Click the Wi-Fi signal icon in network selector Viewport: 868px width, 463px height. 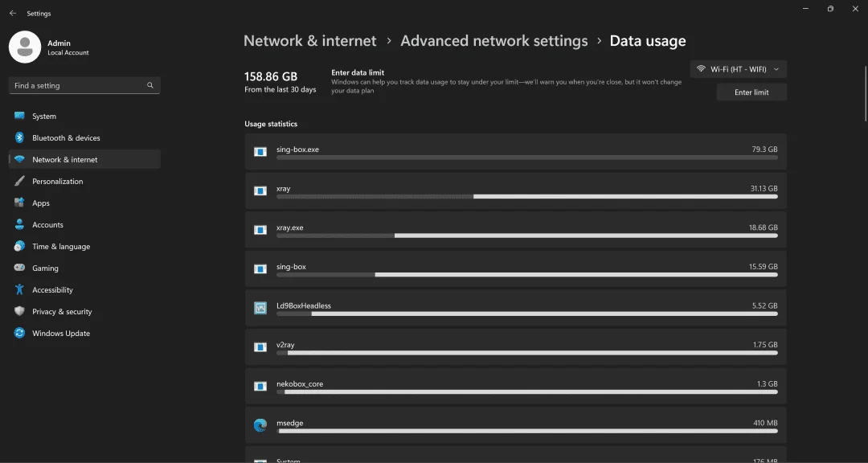point(702,69)
